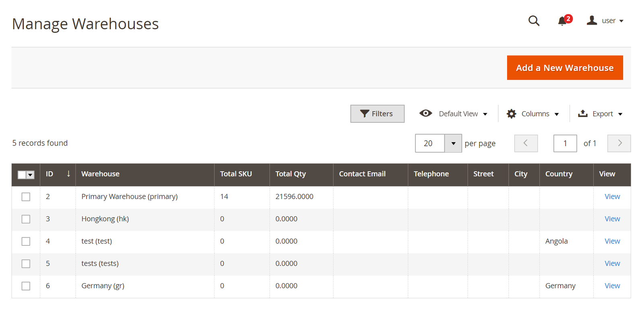Expand the per page size dropdown arrow

453,143
